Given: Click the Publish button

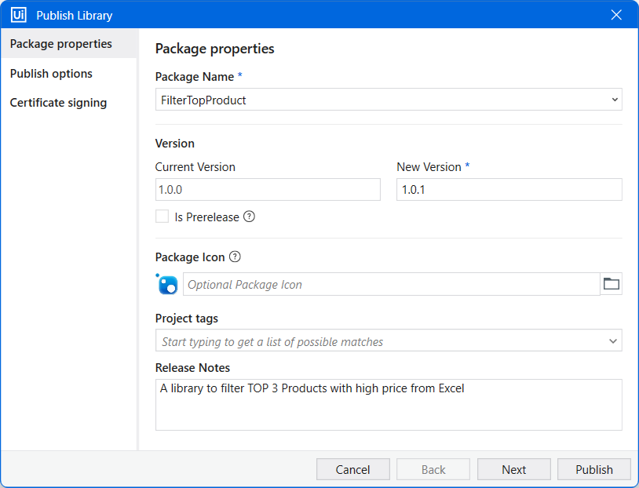Looking at the screenshot, I should point(594,469).
